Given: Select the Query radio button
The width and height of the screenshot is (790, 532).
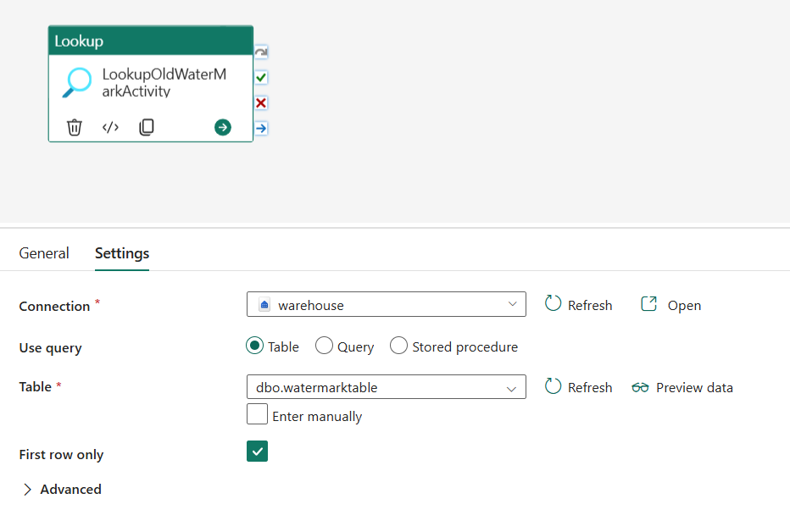Looking at the screenshot, I should tap(324, 346).
